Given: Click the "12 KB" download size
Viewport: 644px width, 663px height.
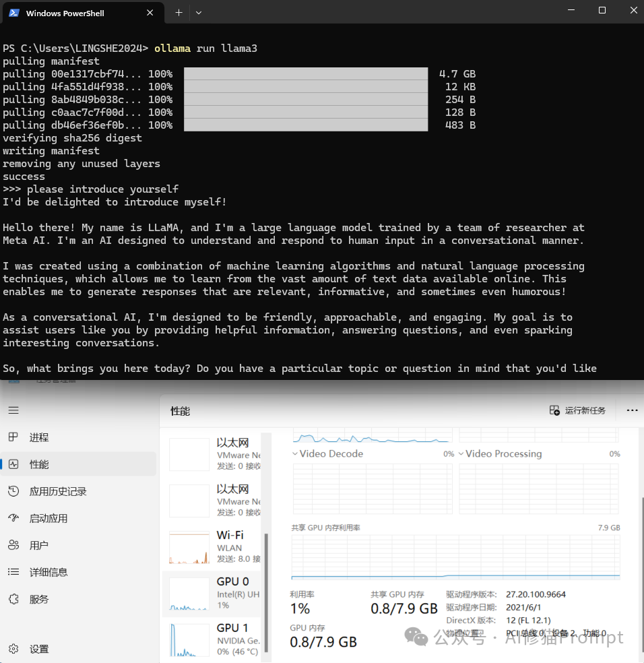Looking at the screenshot, I should tap(460, 87).
